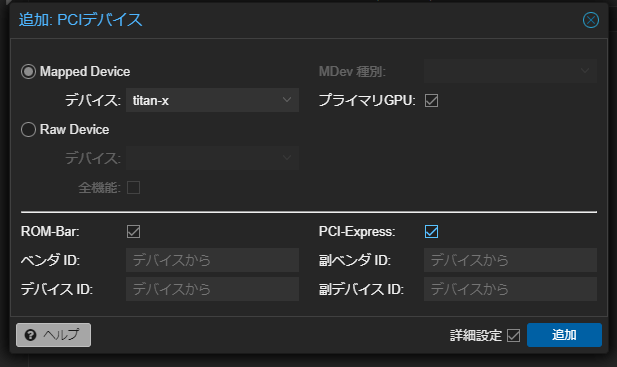Click the 副デバイス ID input field
Screen dimensions: 617x367
click(510, 289)
